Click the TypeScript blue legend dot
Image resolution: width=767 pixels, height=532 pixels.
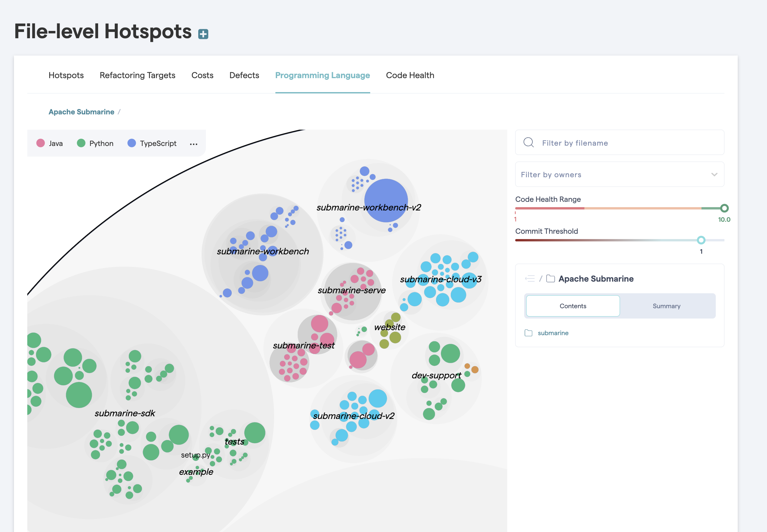point(132,143)
